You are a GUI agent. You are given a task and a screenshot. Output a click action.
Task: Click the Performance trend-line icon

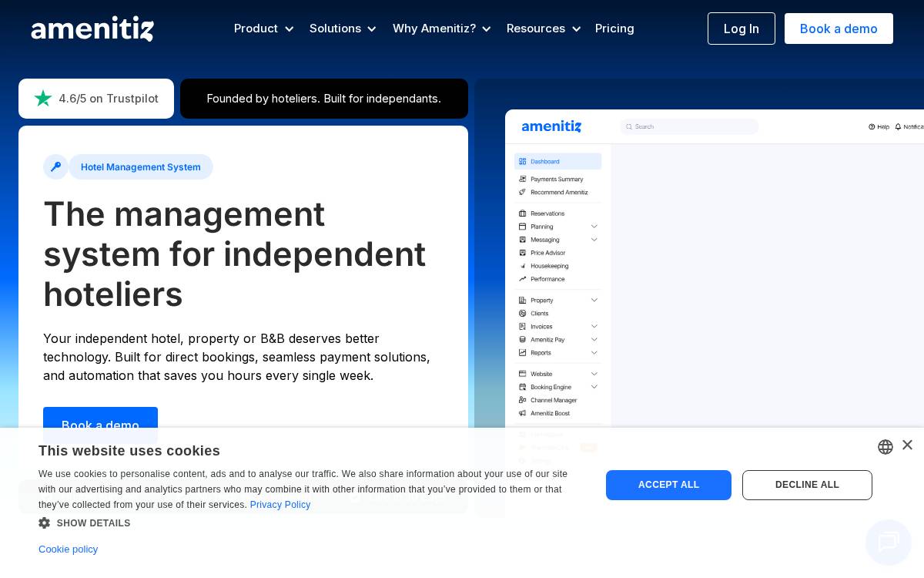(x=523, y=279)
